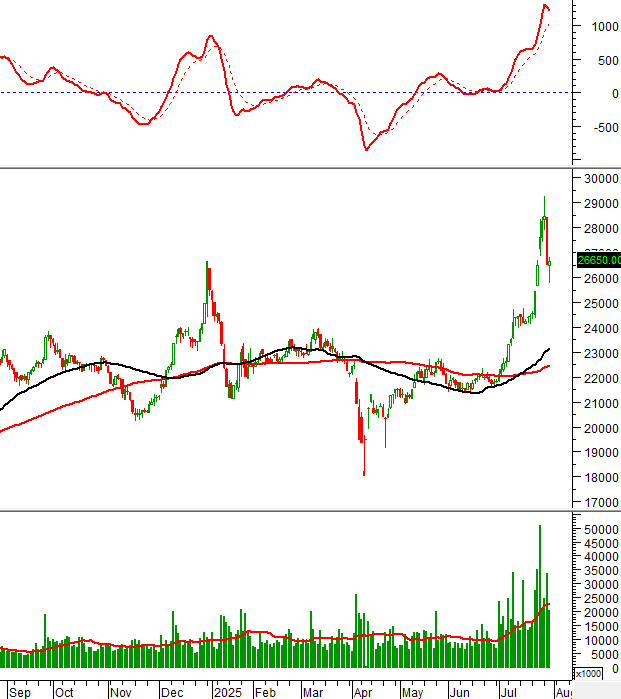Viewport: 621px width, 699px height.
Task: Click the 19000 price axis label
Action: [x=601, y=452]
